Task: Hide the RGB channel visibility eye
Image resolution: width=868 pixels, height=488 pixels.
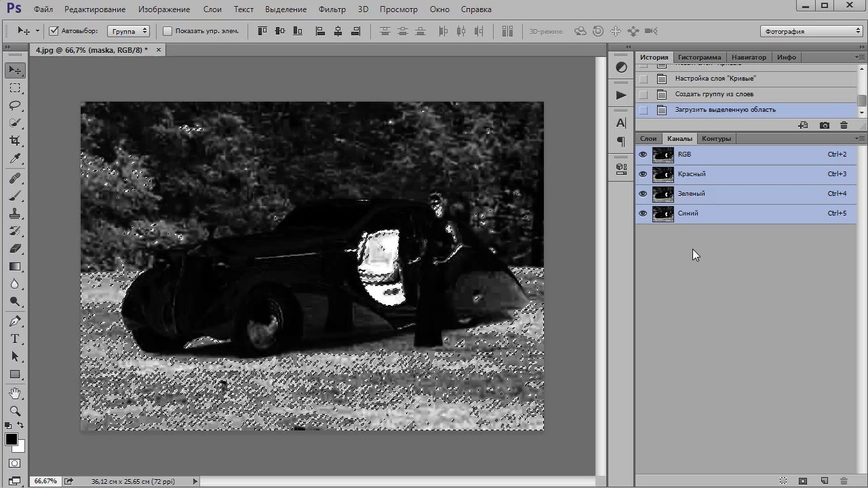Action: tap(643, 155)
